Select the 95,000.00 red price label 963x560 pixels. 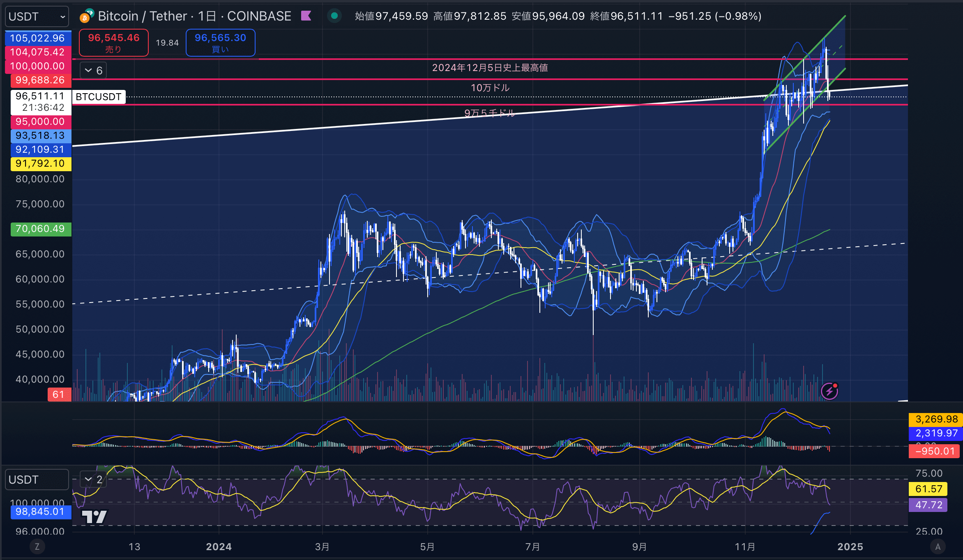point(40,122)
